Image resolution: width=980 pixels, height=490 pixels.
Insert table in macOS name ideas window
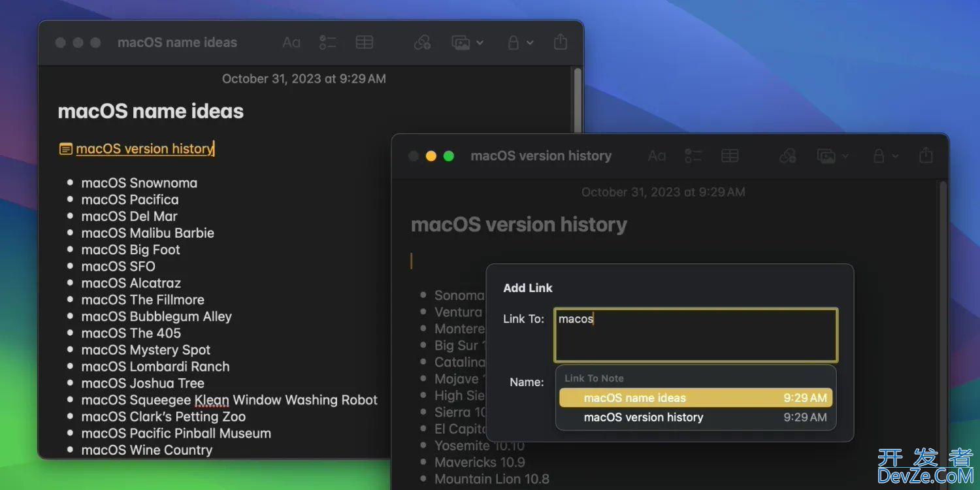[365, 42]
